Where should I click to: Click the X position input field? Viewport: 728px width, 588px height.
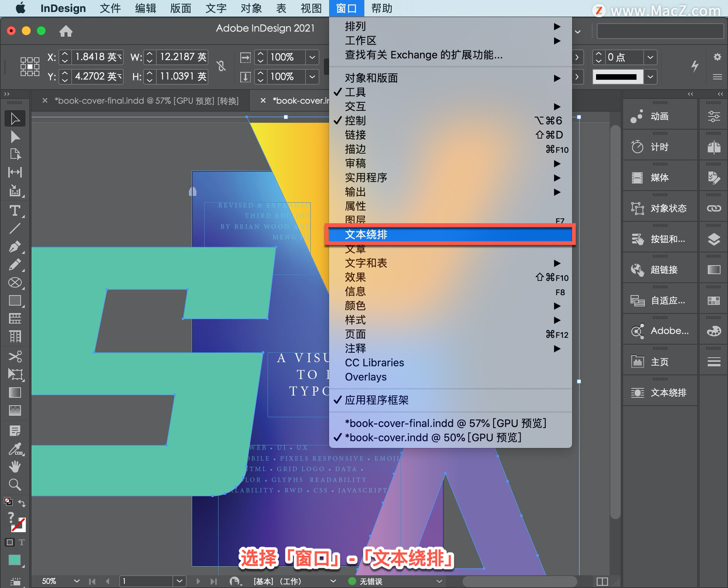97,57
